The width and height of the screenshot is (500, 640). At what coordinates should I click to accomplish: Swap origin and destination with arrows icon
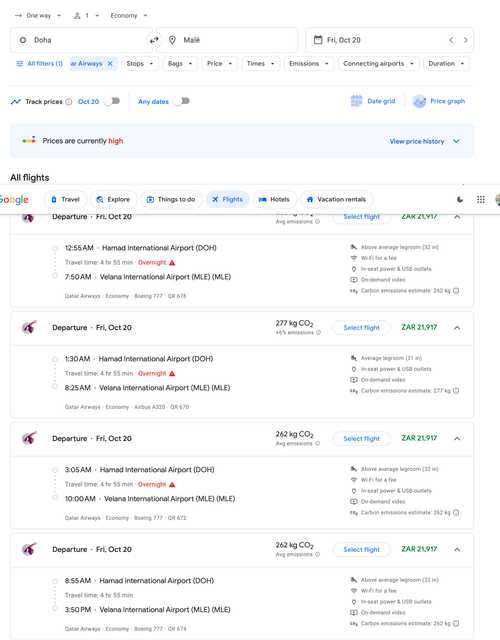click(154, 40)
